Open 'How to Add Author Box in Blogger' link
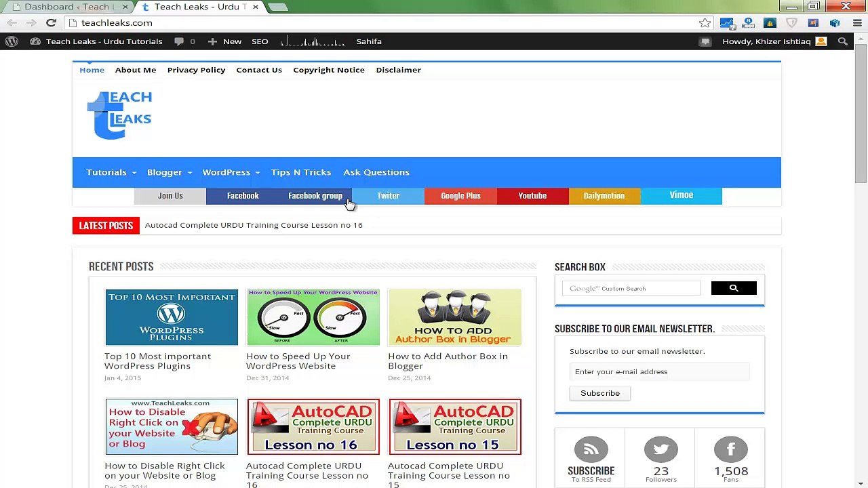This screenshot has width=868, height=488. click(x=448, y=361)
